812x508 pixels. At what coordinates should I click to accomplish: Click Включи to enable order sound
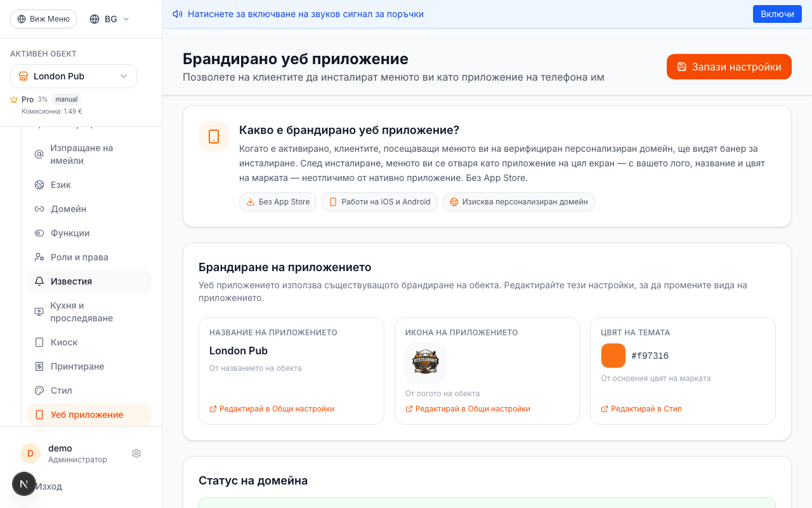click(777, 14)
